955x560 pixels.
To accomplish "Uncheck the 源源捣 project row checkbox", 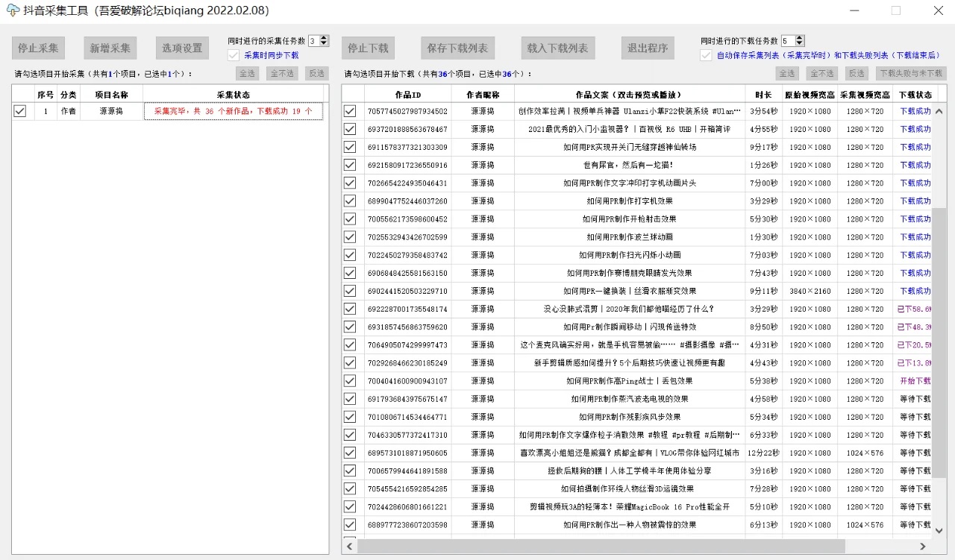I will pos(20,111).
